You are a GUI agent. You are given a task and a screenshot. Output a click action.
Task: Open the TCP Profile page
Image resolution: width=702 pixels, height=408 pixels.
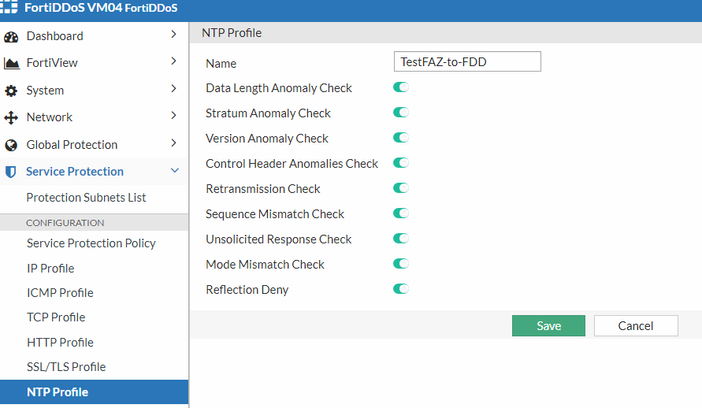tap(55, 318)
